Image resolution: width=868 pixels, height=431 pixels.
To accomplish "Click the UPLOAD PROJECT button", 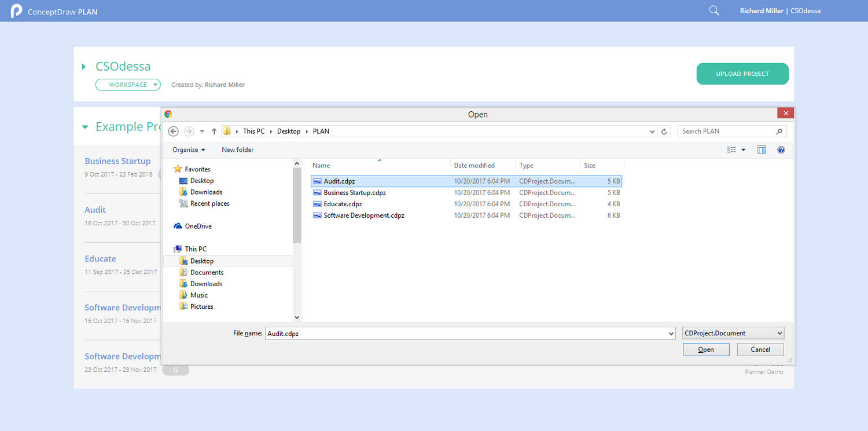I will point(742,74).
